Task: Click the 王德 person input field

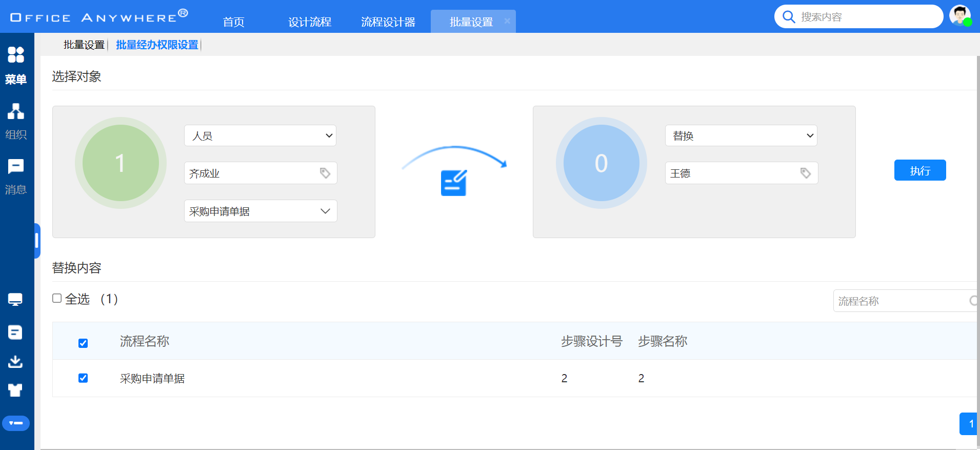Action: click(742, 173)
